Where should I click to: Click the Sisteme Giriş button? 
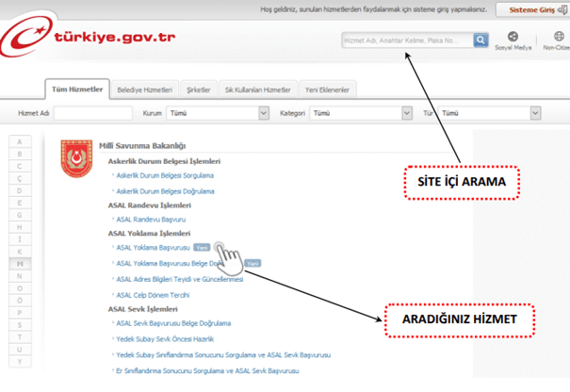point(533,9)
